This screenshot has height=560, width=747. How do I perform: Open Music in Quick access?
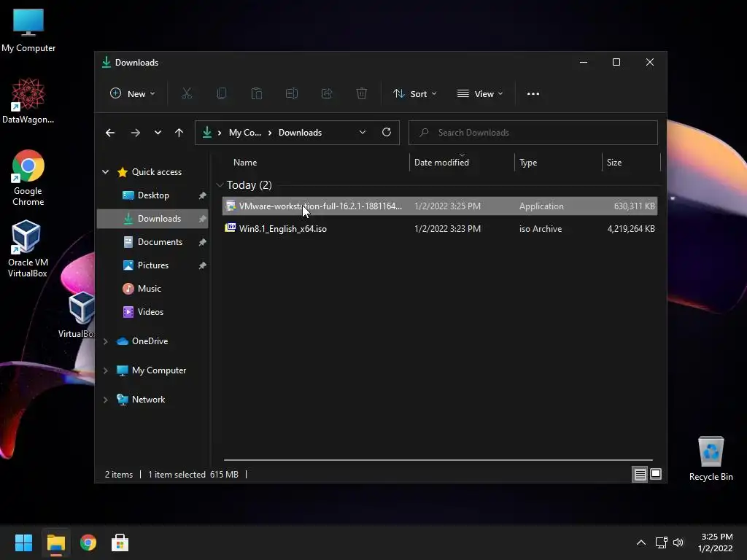[152, 289]
